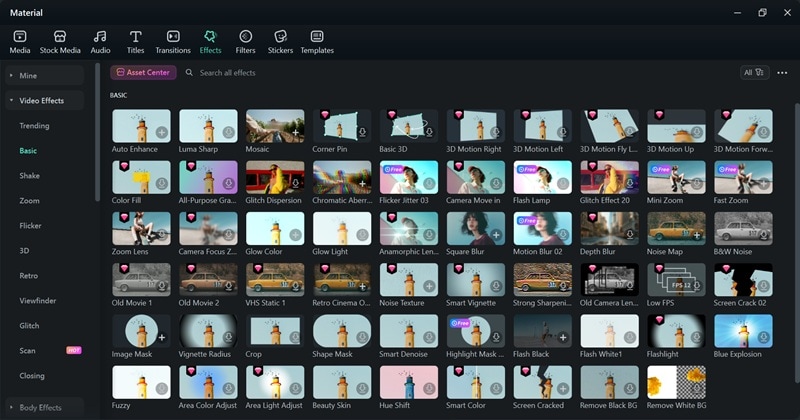Select the Trending category
Screen dimensions: 800x420
coord(34,126)
